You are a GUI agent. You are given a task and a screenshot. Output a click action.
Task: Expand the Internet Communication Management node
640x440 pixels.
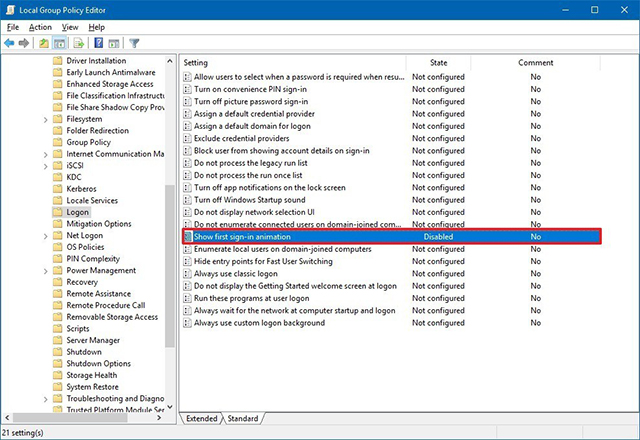coord(45,154)
